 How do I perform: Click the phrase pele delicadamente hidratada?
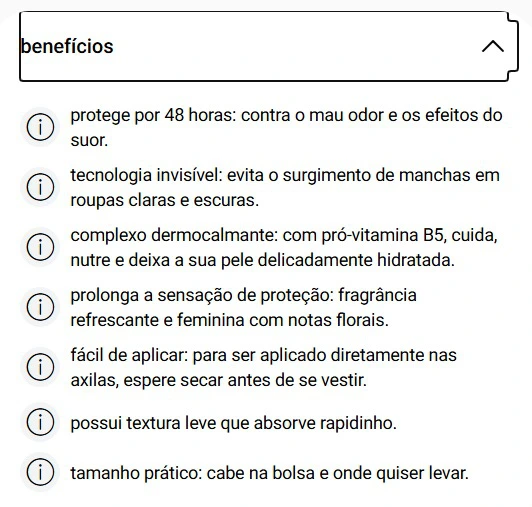(x=338, y=260)
